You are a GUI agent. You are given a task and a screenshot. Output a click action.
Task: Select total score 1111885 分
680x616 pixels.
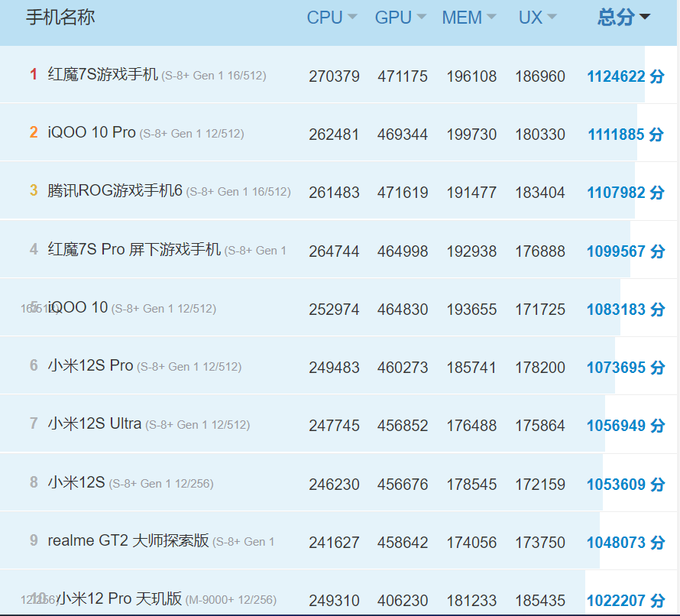click(x=625, y=135)
